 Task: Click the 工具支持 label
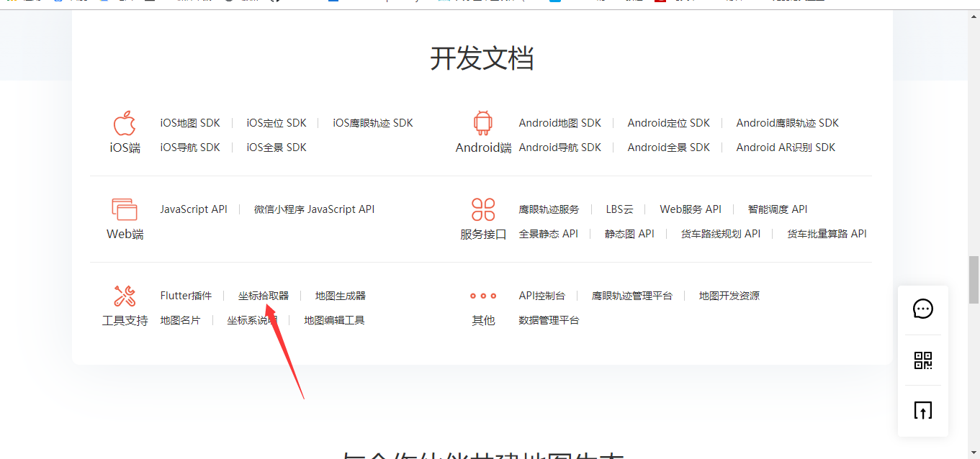point(125,321)
